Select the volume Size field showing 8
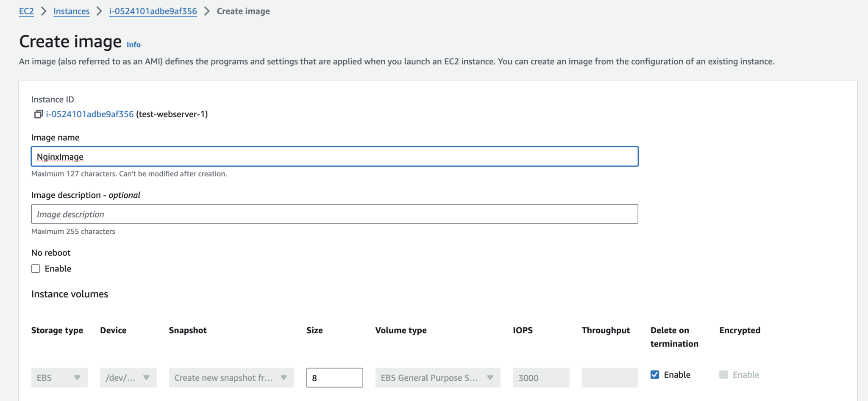 [334, 377]
